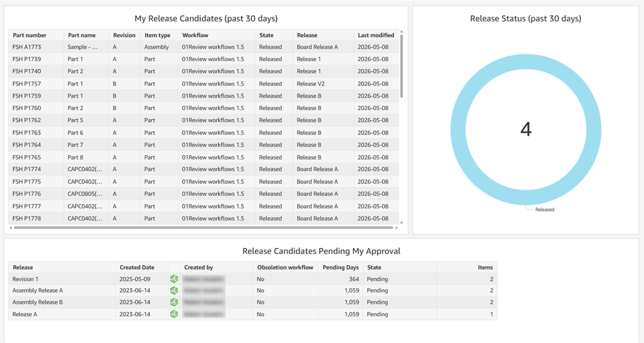
Task: Select part number FSH P1757
Action: (27, 84)
